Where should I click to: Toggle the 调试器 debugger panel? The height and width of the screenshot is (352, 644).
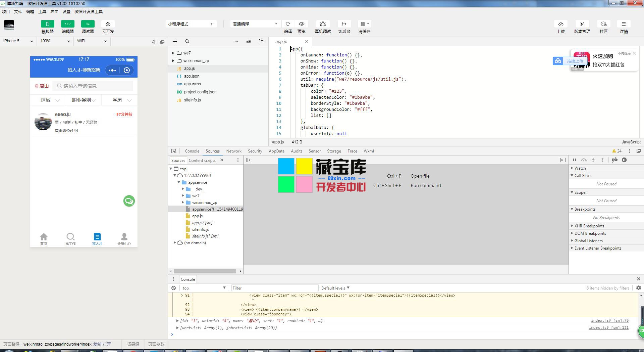88,24
